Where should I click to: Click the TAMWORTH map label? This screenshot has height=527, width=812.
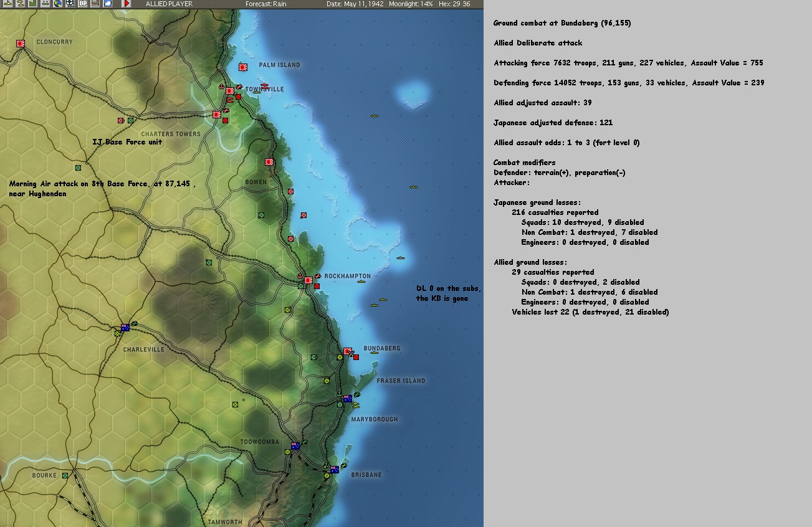point(225,522)
